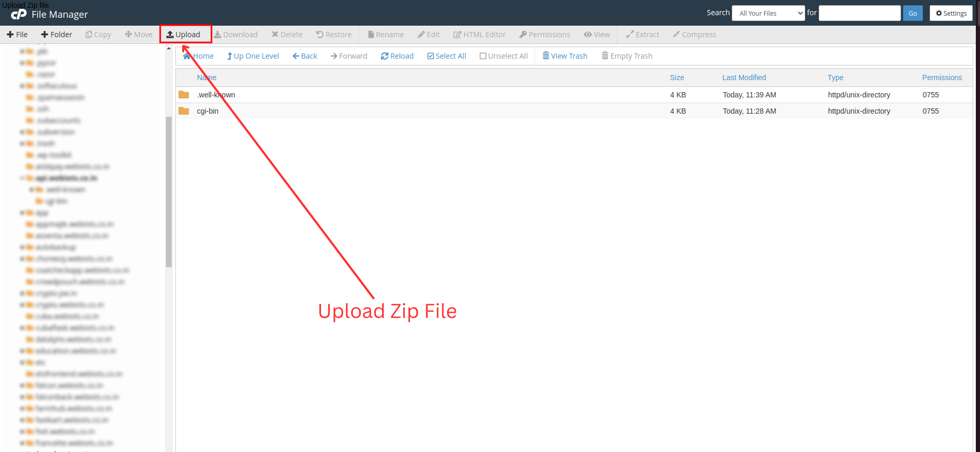Go Up One Level
Viewport: 980px width, 452px height.
(253, 56)
